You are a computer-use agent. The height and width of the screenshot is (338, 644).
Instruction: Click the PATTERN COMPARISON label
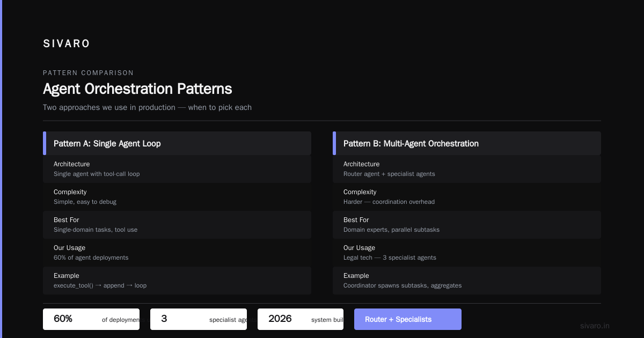(x=89, y=73)
